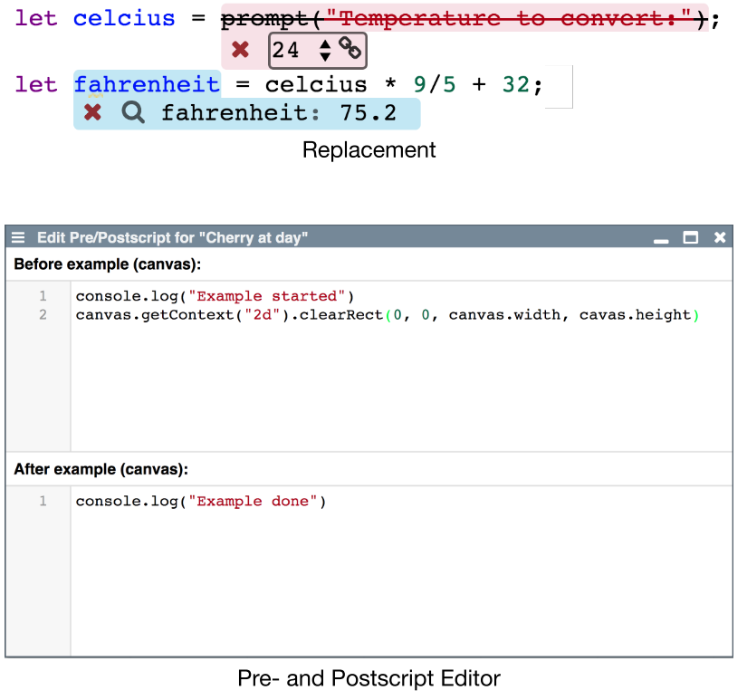This screenshot has width=747, height=700.
Task: Click line number 2 in Before example gutter
Action: [42, 315]
